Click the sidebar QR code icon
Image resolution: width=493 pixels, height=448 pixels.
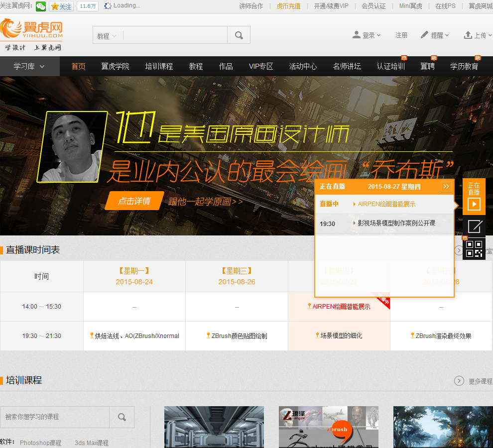pos(474,249)
